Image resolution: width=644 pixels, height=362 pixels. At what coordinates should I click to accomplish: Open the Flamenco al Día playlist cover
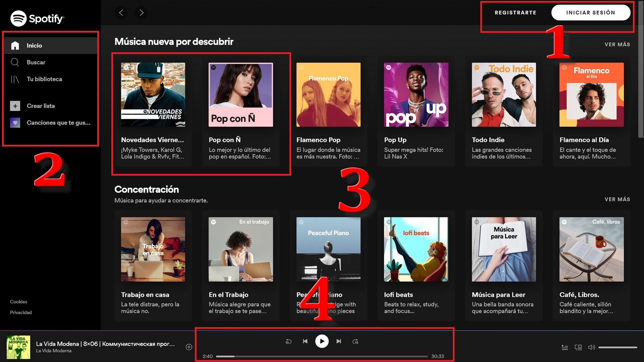click(592, 95)
